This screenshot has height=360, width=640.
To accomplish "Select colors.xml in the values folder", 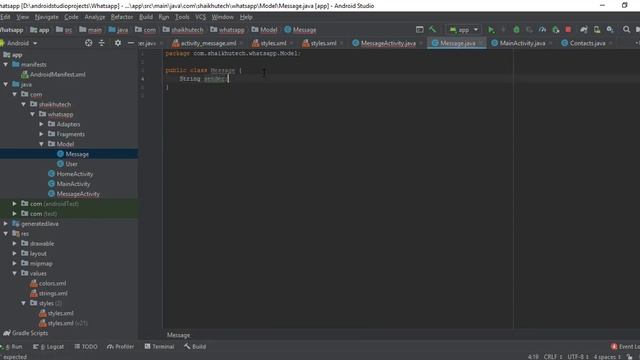I will [48, 283].
